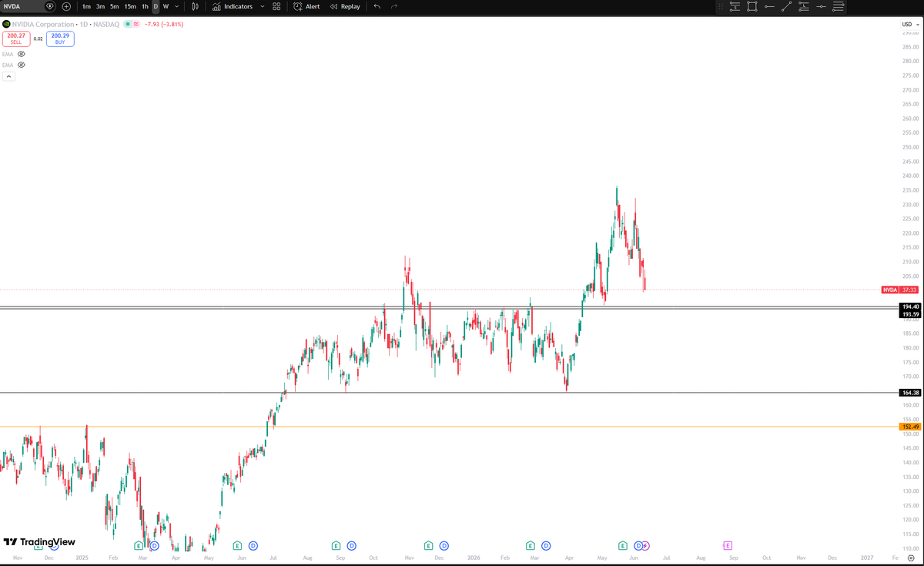Expand the favorite indicators dropdown arrow
The height and width of the screenshot is (566, 924).
263,6
